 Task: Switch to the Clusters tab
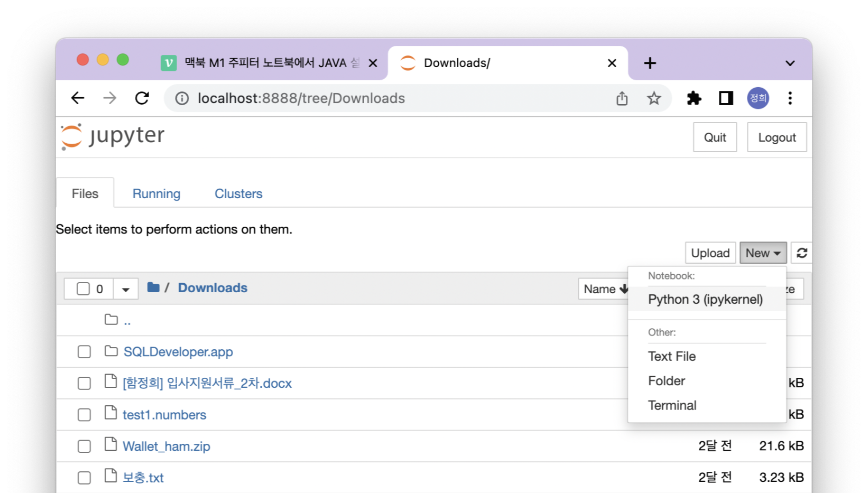pos(238,194)
